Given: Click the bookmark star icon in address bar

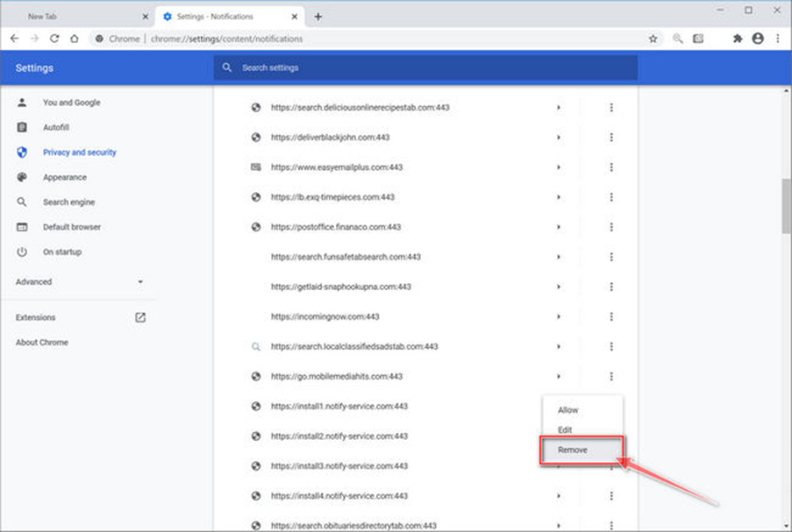Looking at the screenshot, I should [x=653, y=39].
